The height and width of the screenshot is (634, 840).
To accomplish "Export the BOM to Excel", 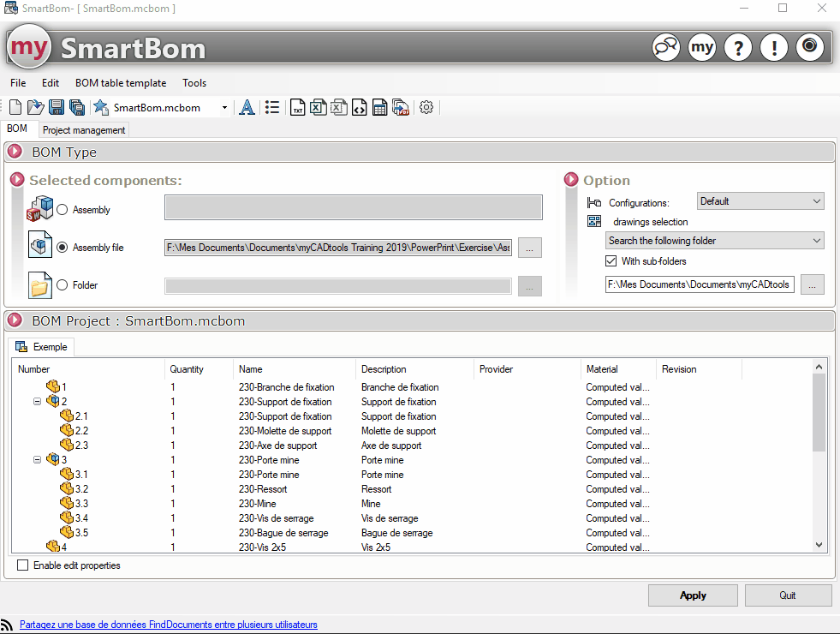I will (x=318, y=107).
